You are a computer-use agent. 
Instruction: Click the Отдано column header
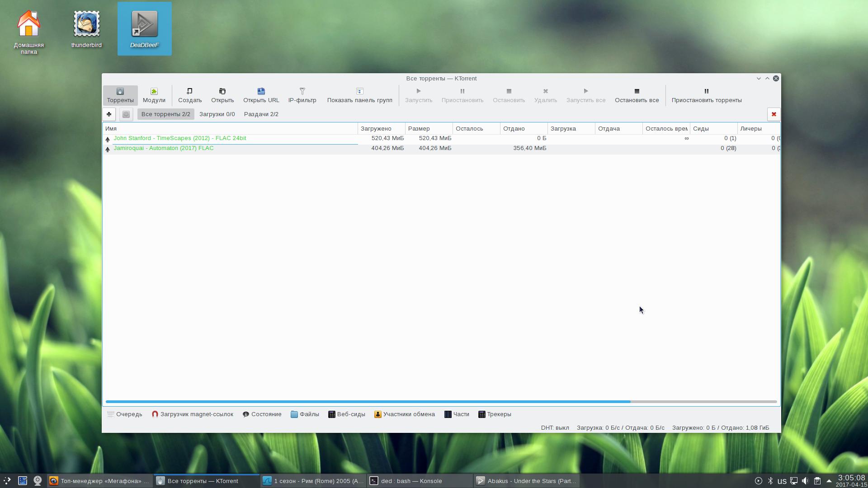click(x=524, y=129)
